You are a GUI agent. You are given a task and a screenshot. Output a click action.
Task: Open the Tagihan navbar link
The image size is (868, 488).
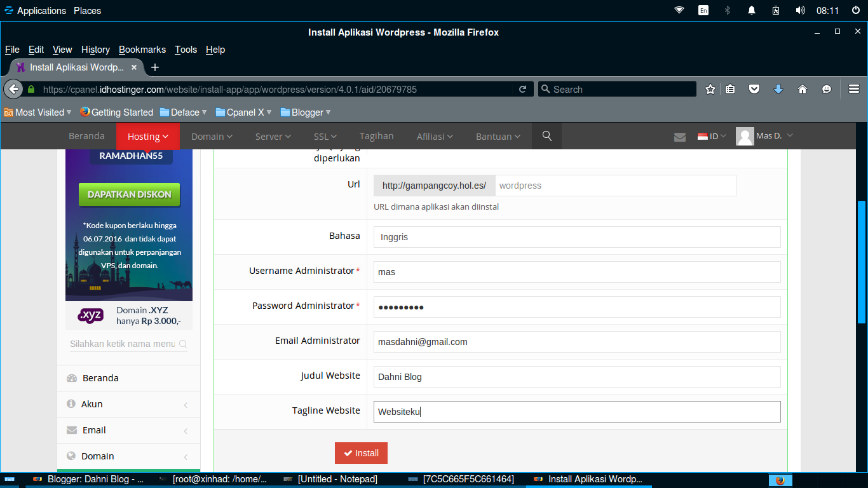[x=377, y=136]
